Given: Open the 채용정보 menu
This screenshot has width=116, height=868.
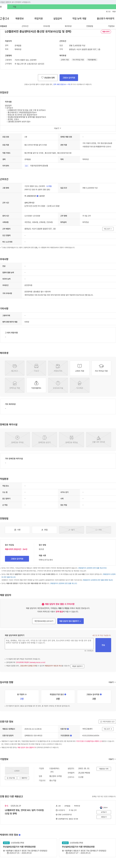Looking at the screenshot, I should click(20, 19).
